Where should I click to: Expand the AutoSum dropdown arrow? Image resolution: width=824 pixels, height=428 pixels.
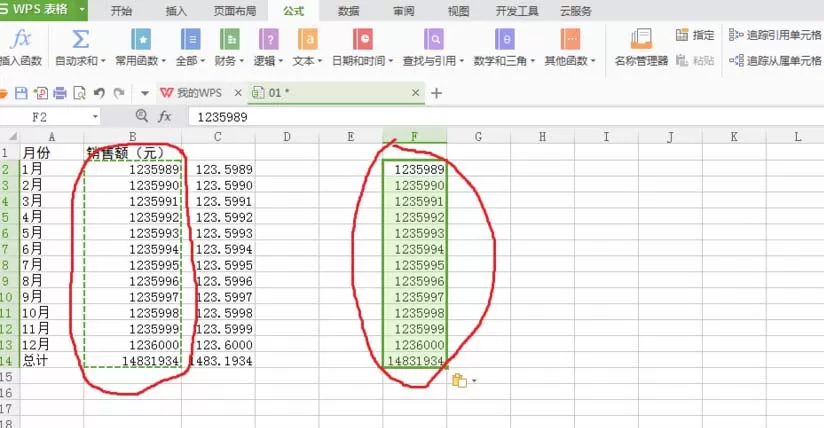click(x=103, y=61)
